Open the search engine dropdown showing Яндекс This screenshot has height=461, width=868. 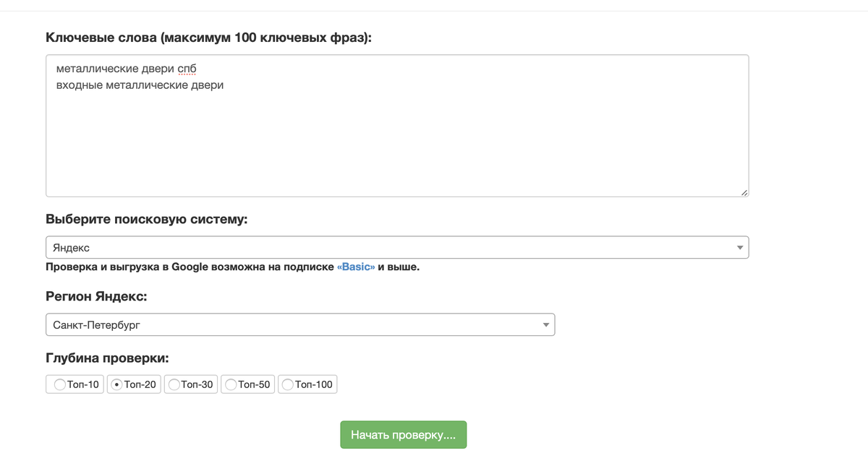pyautogui.click(x=396, y=248)
